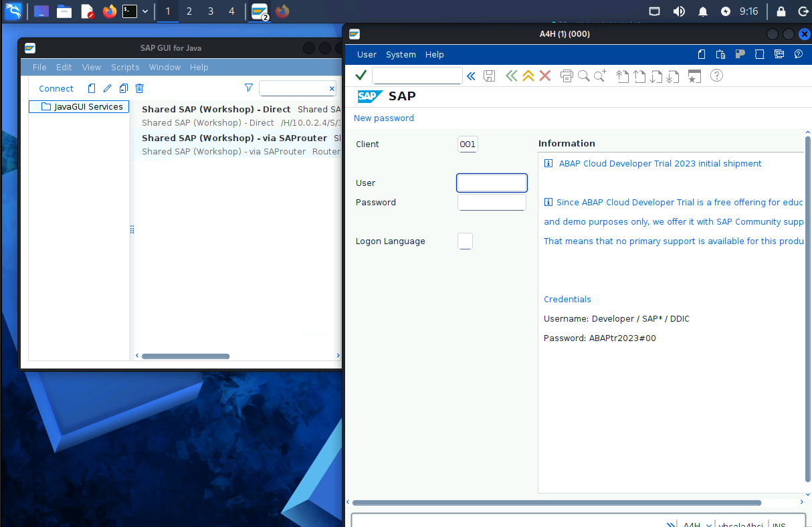Click the yellow Exit up-arrows icon
The image size is (812, 527).
click(528, 76)
